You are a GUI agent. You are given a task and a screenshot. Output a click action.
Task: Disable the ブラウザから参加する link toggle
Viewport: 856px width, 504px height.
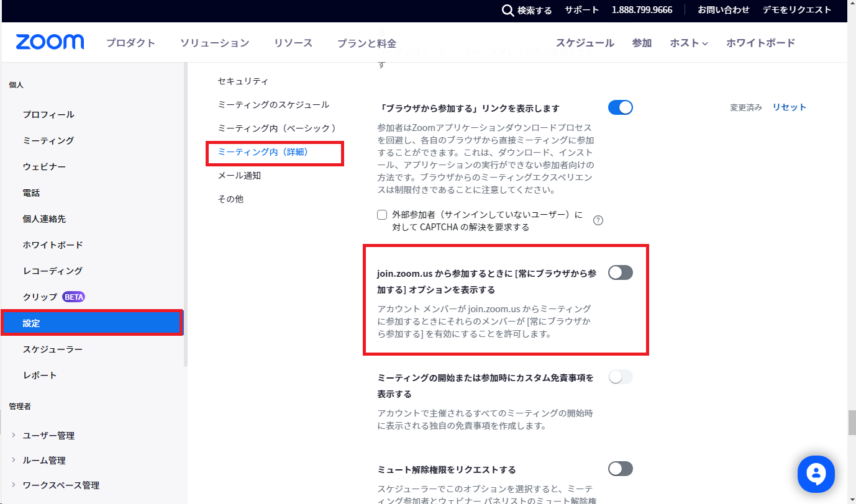coord(620,107)
